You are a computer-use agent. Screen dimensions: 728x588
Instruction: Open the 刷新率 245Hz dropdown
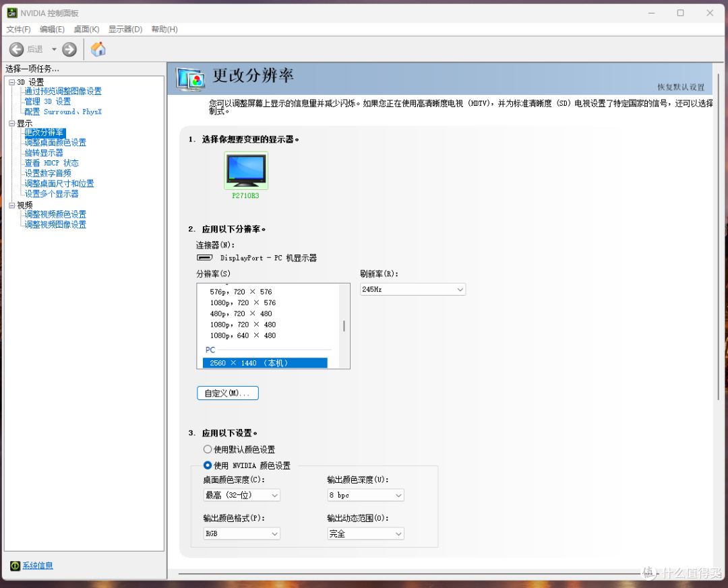click(413, 289)
